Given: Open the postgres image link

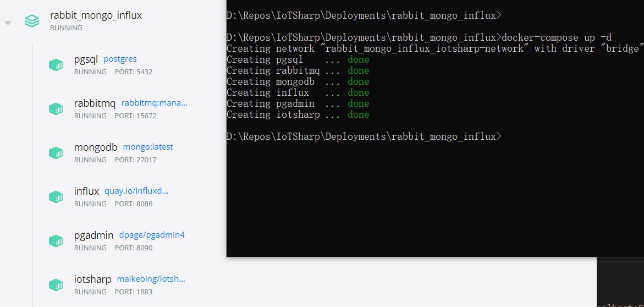Looking at the screenshot, I should pyautogui.click(x=120, y=59).
